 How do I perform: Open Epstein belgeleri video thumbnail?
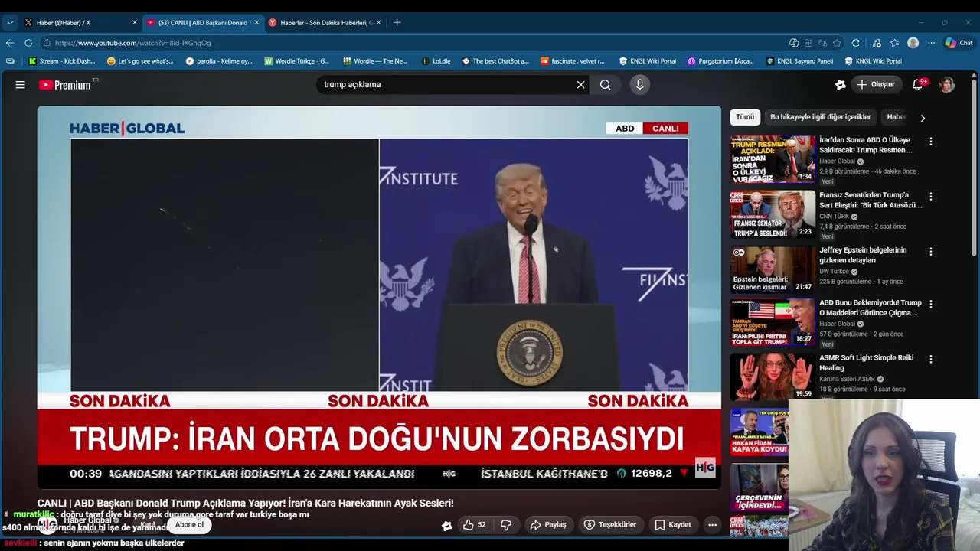tap(772, 269)
